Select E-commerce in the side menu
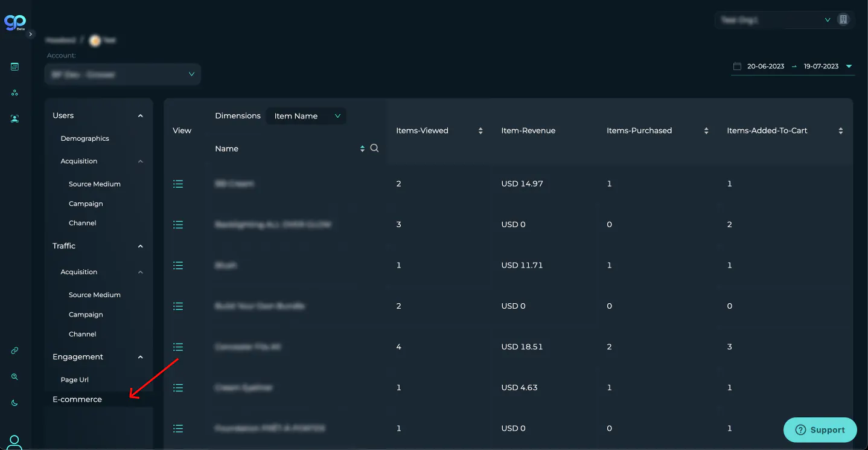Image resolution: width=868 pixels, height=450 pixels. 77,399
